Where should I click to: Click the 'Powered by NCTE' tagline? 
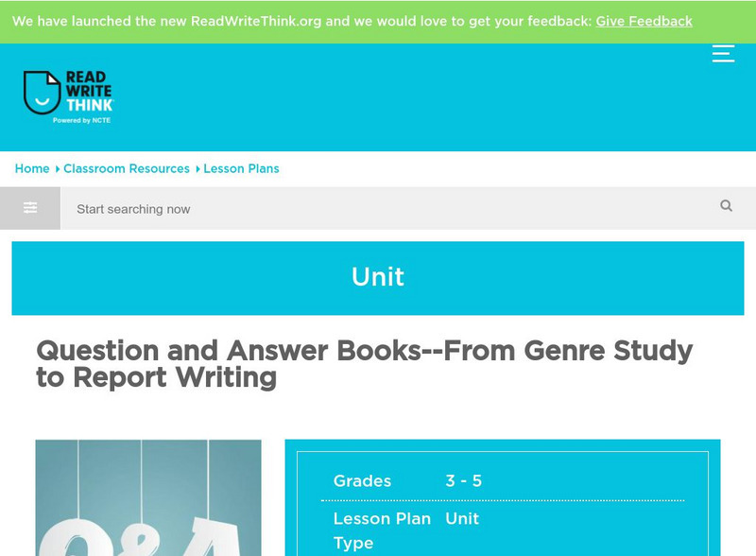click(82, 121)
